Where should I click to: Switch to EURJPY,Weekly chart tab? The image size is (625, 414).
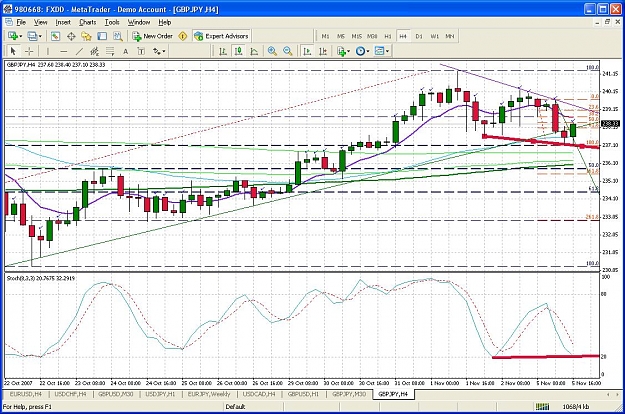[209, 394]
